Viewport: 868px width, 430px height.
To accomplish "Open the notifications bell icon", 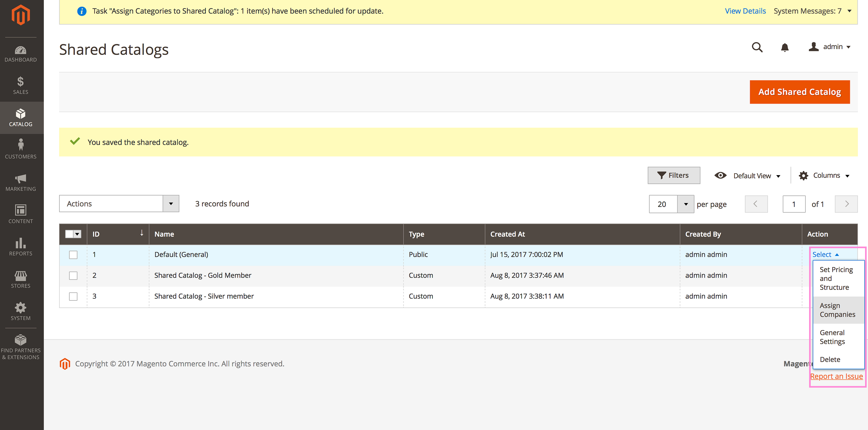I will click(x=784, y=47).
